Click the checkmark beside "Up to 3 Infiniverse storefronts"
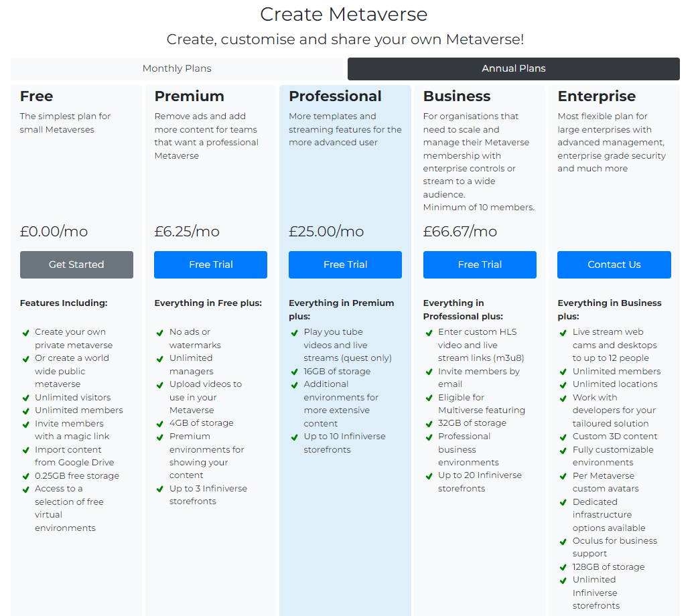700x616 pixels. pos(160,489)
